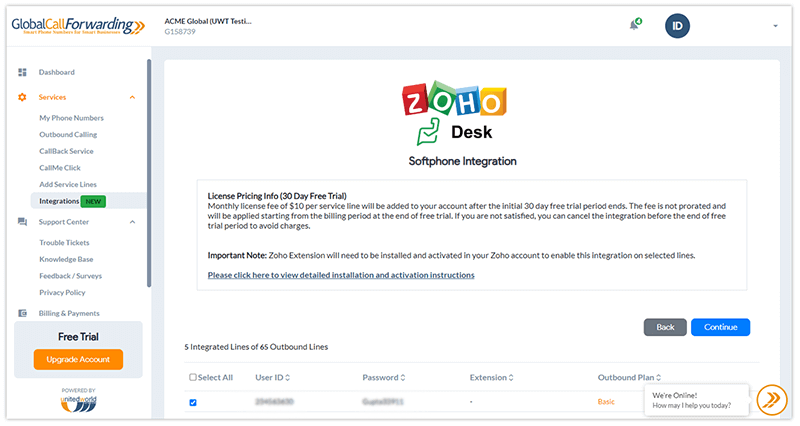Tick the Select All checkbox
Image resolution: width=800 pixels, height=426 pixels.
(x=193, y=378)
